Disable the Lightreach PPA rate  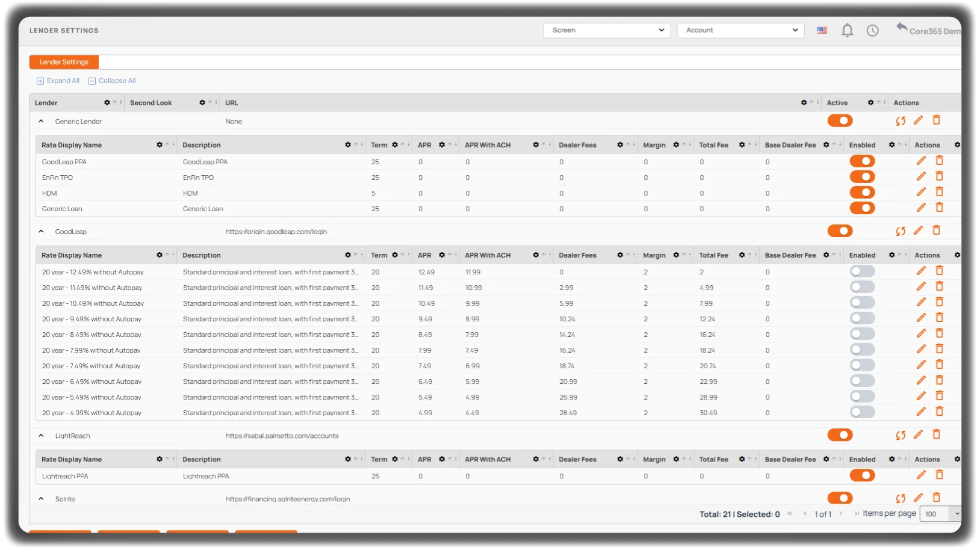tap(862, 475)
